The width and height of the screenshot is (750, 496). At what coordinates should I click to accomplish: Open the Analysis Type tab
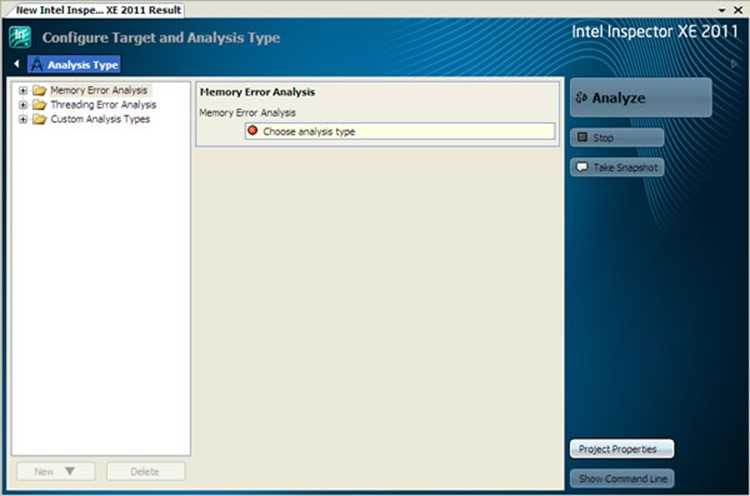(74, 65)
